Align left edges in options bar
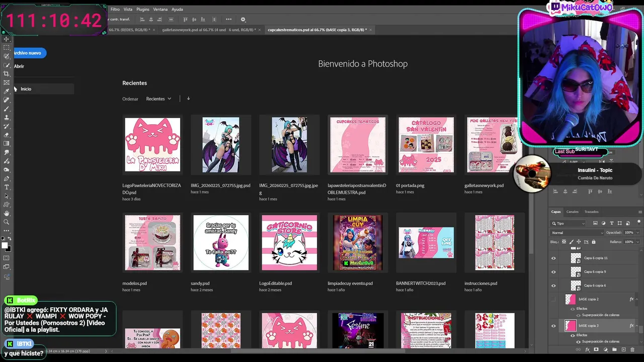 pos(142,19)
